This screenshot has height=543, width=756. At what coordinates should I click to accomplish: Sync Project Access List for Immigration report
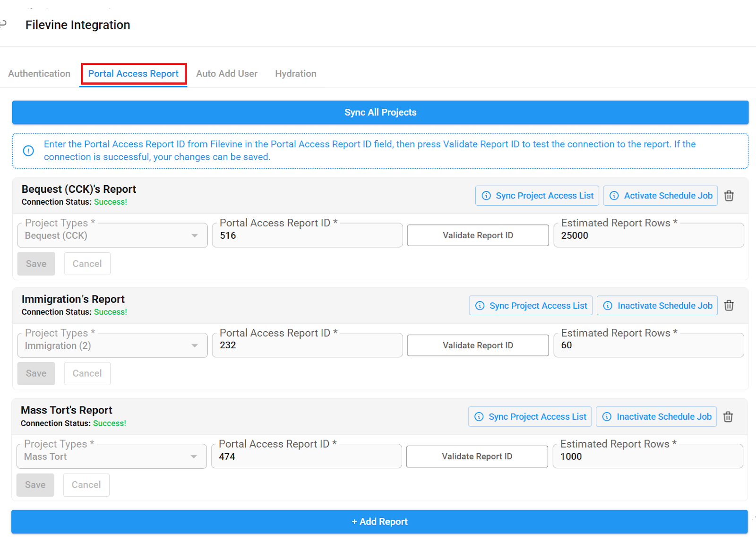531,305
